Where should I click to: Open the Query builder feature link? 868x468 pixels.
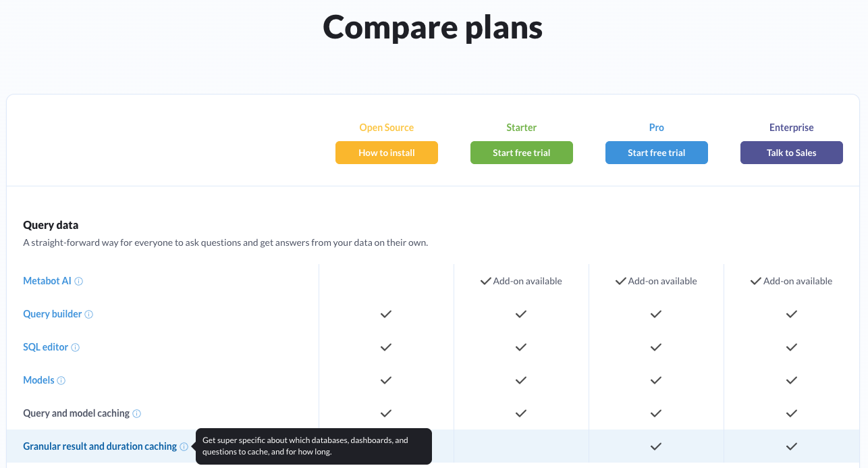pyautogui.click(x=53, y=314)
